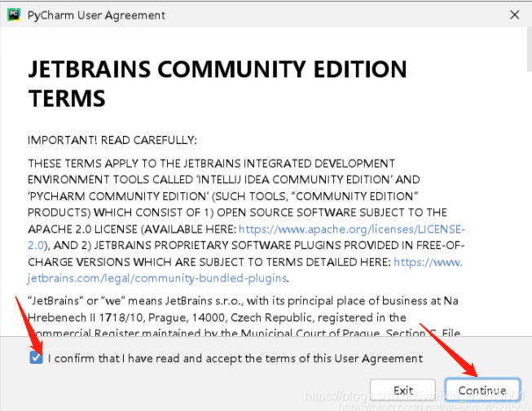Screen dimensions: 532x411
Task: Click the PyCharm logo icon in title bar
Action: point(14,15)
